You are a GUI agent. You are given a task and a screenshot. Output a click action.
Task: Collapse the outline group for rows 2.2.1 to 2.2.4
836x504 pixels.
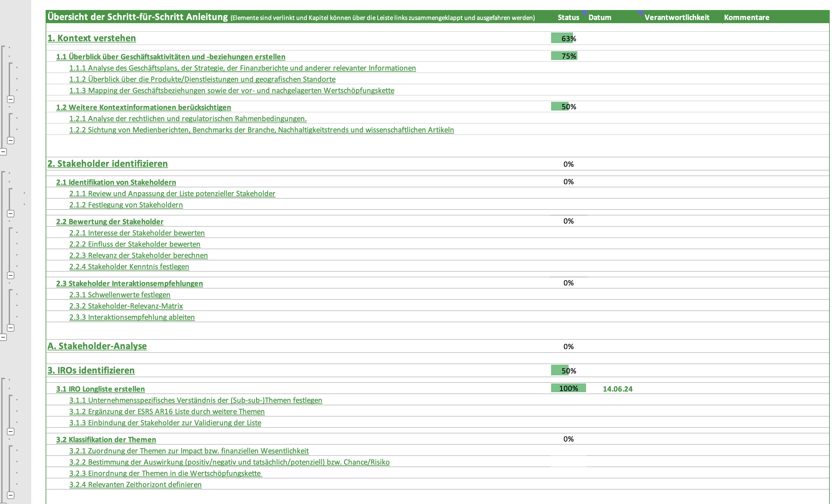click(x=11, y=275)
